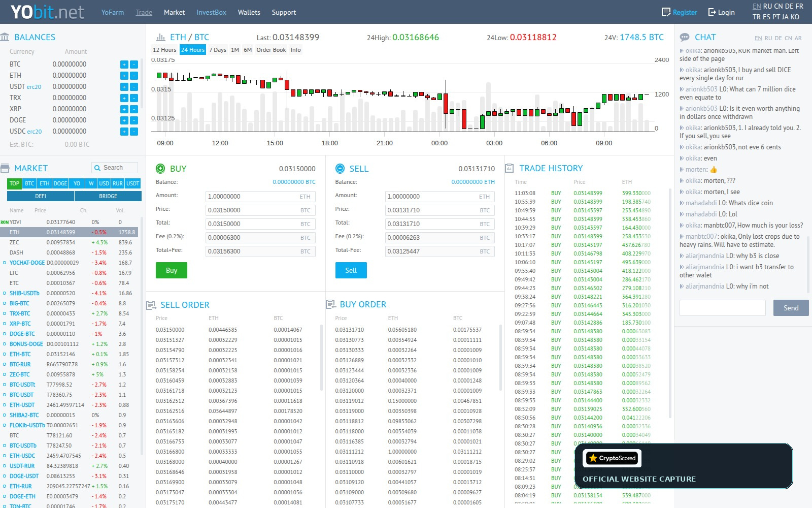This screenshot has height=508, width=812.
Task: Open the BRIDGE market tab
Action: [x=108, y=196]
